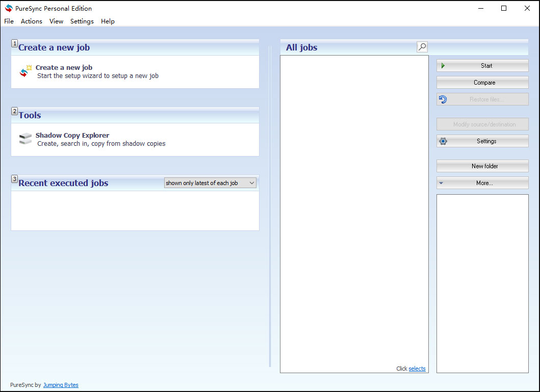Click the green play icon on Start button
Screen dimensions: 540x392
[443, 66]
